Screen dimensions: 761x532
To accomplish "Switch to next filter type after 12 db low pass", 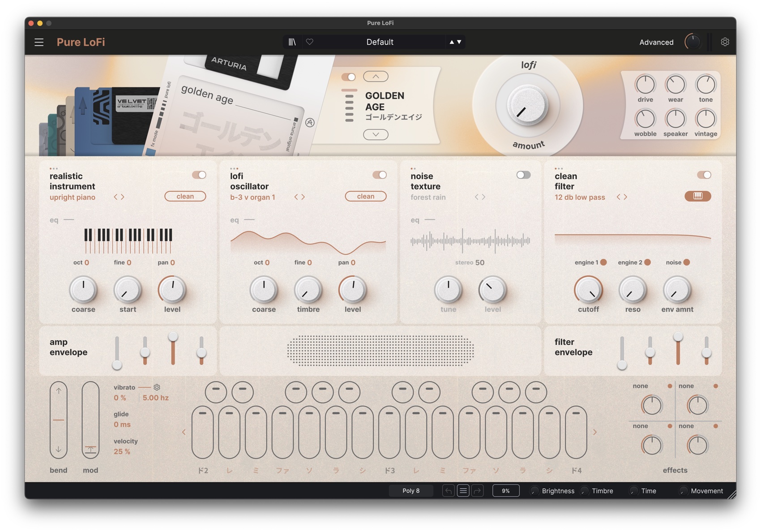I will [x=625, y=197].
